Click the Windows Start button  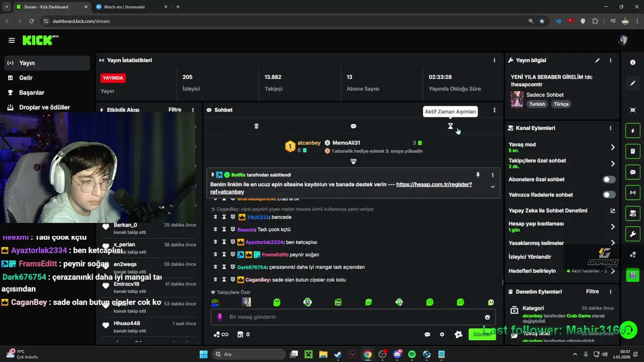pos(203,354)
